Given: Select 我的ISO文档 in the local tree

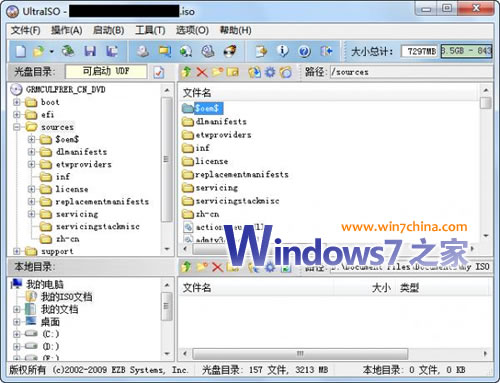Looking at the screenshot, I should [x=66, y=297].
